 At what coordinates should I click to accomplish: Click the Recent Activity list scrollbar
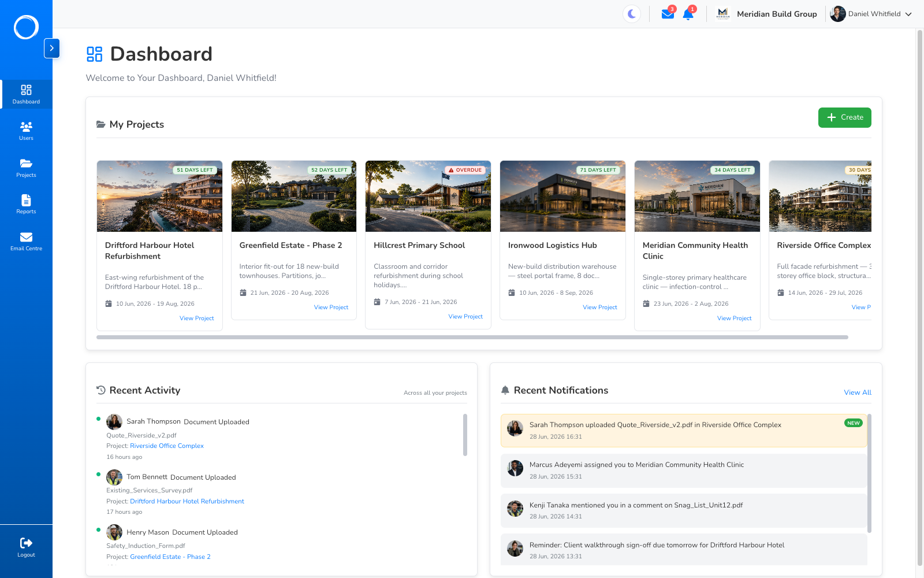coord(465,435)
